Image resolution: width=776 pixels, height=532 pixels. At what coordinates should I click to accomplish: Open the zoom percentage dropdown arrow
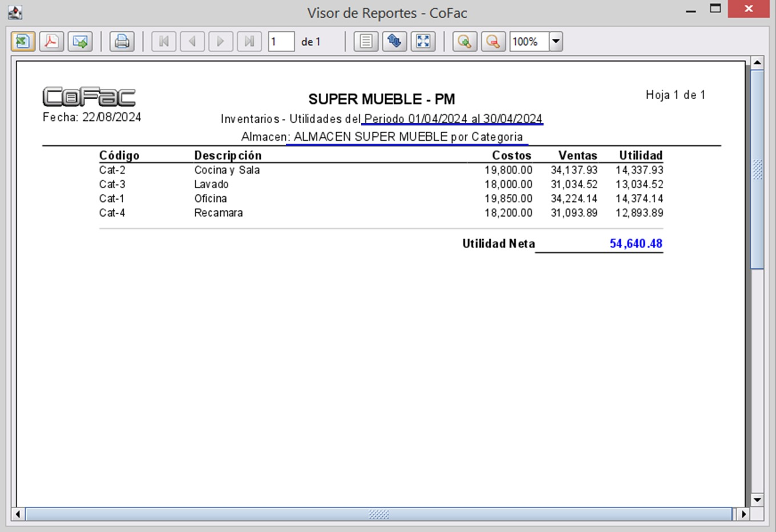[556, 42]
